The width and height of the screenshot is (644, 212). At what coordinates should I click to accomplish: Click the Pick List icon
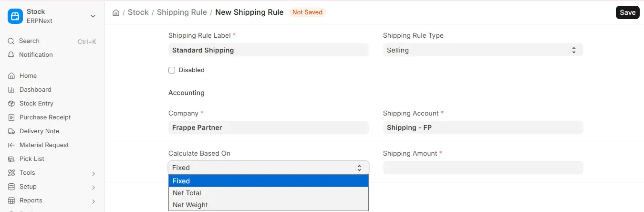[x=11, y=159]
